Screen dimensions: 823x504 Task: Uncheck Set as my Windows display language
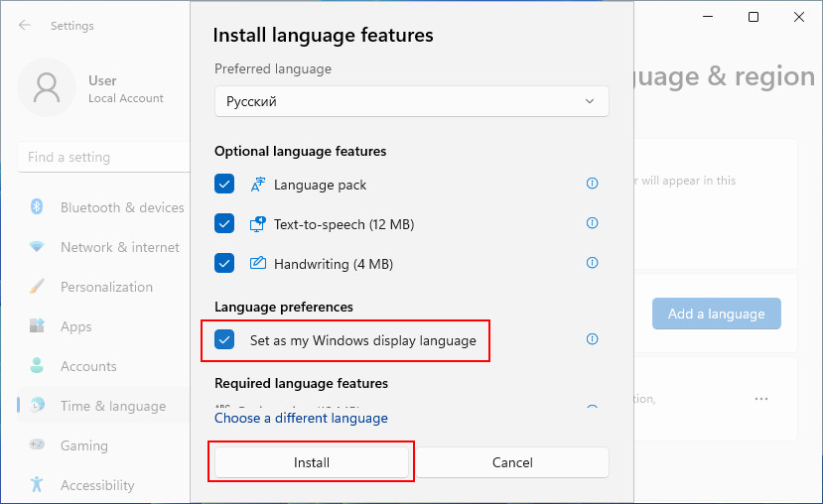tap(224, 340)
